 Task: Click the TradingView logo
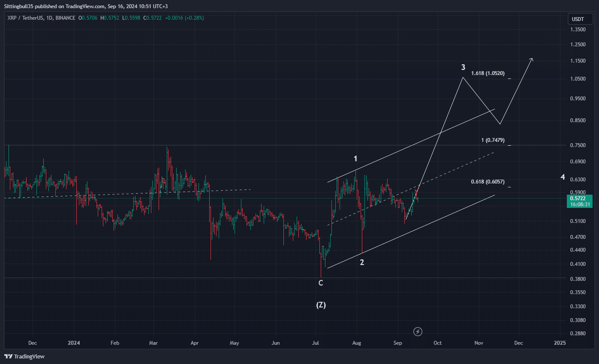(x=24, y=356)
